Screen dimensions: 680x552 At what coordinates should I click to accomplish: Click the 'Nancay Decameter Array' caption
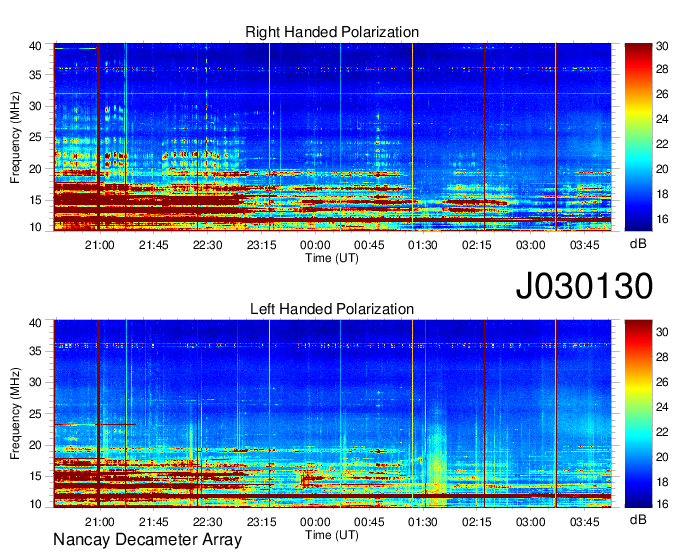(147, 540)
